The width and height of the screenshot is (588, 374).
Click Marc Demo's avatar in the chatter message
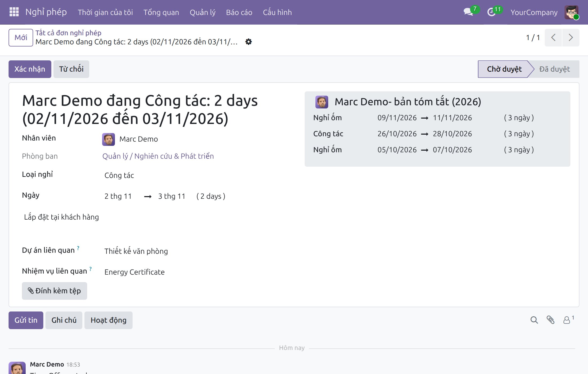coord(17,368)
